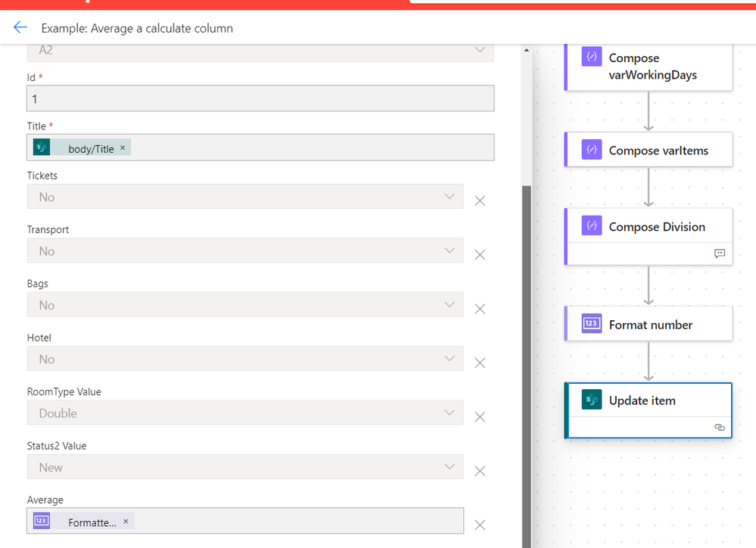This screenshot has height=548, width=756.
Task: Remove the Formatted number token
Action: point(126,522)
